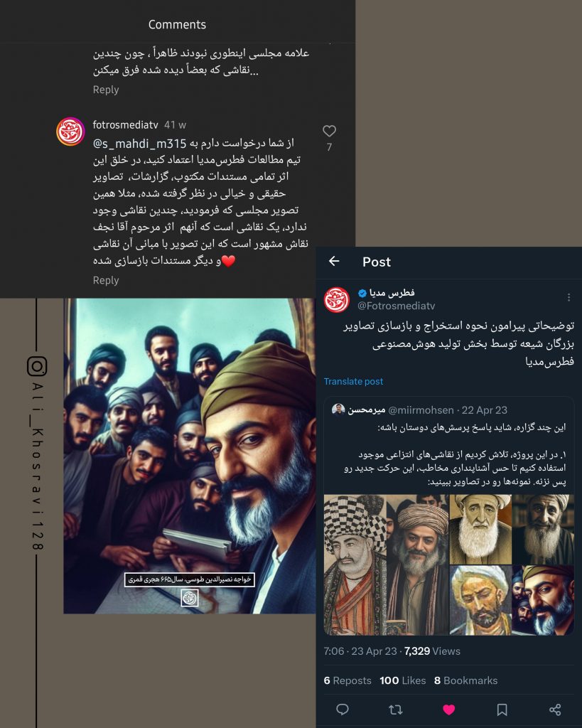
Task: Open the 100 Likes list
Action: (402, 680)
